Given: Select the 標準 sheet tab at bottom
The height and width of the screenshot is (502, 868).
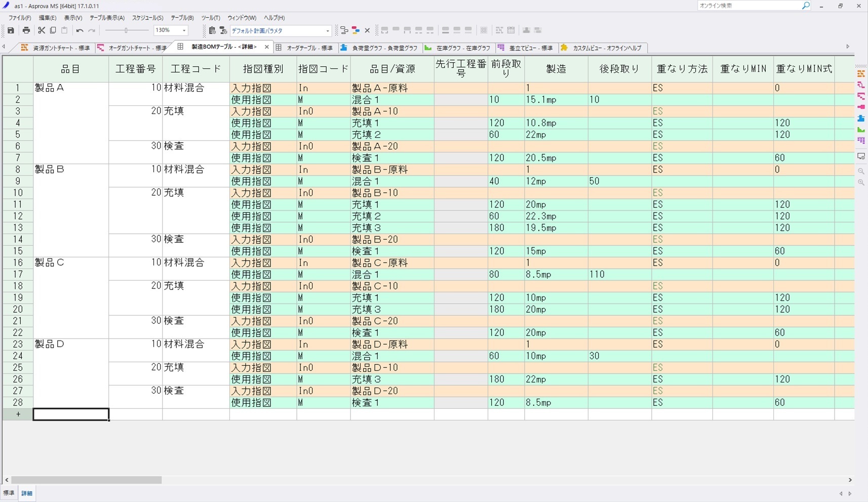Looking at the screenshot, I should click(x=9, y=493).
